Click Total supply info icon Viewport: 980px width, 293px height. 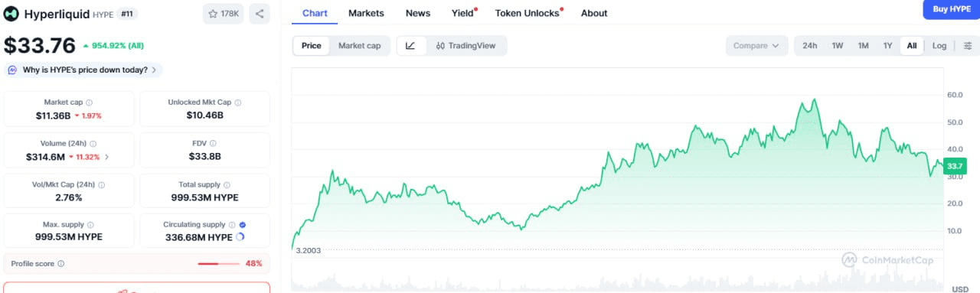(x=227, y=185)
